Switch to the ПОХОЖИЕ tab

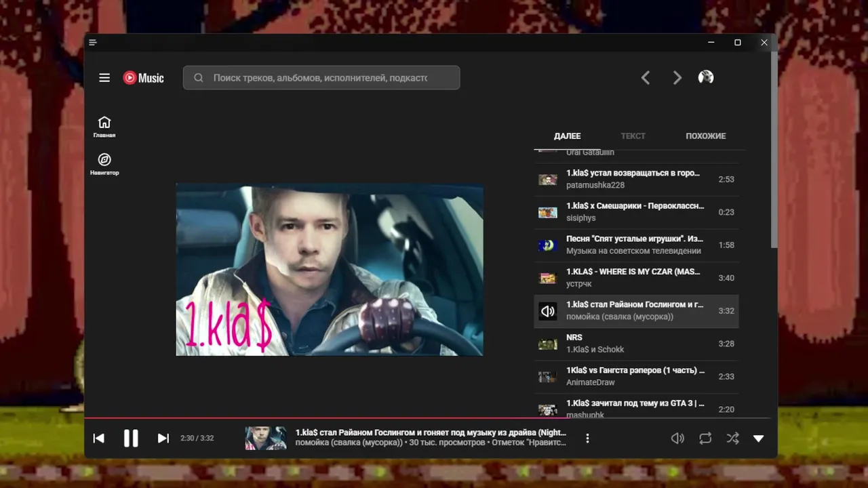[705, 136]
